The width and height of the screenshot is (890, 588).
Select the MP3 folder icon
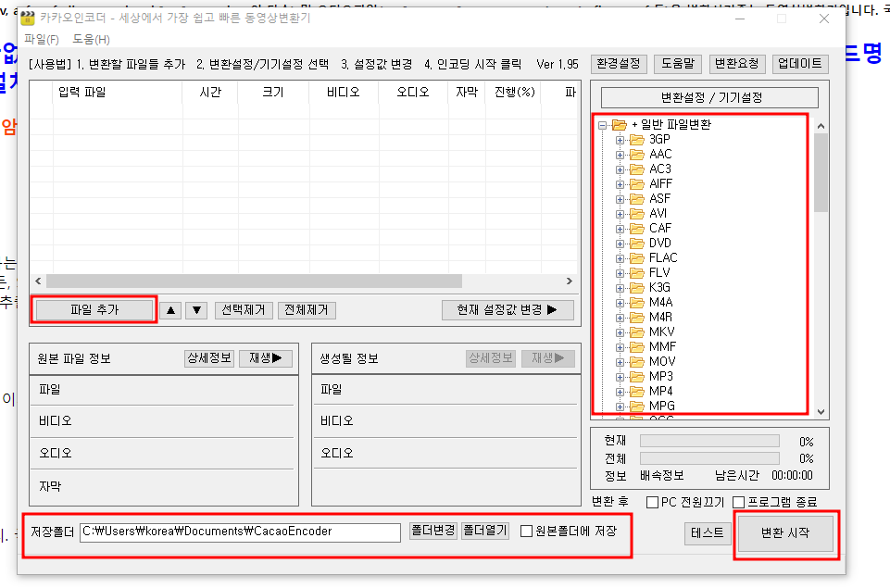click(637, 376)
